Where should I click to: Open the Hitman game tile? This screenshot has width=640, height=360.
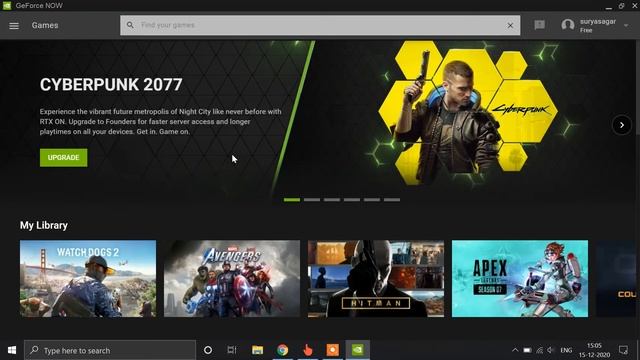(376, 278)
